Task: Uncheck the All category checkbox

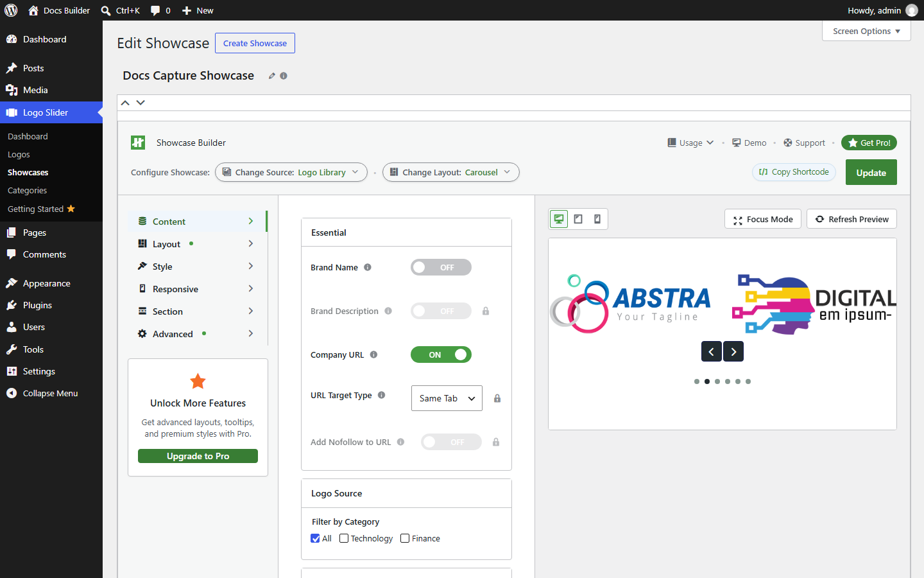Action: pyautogui.click(x=315, y=538)
